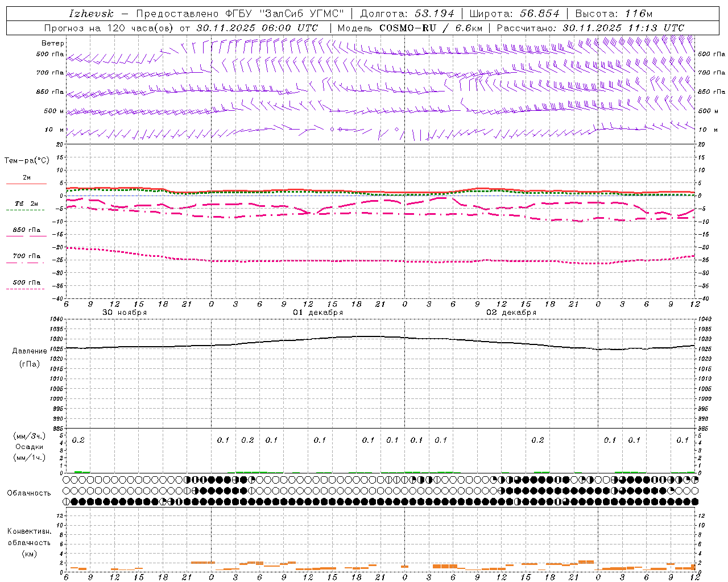Click the Высота: 116м elevation text
The height and width of the screenshot is (582, 728).
coord(614,14)
